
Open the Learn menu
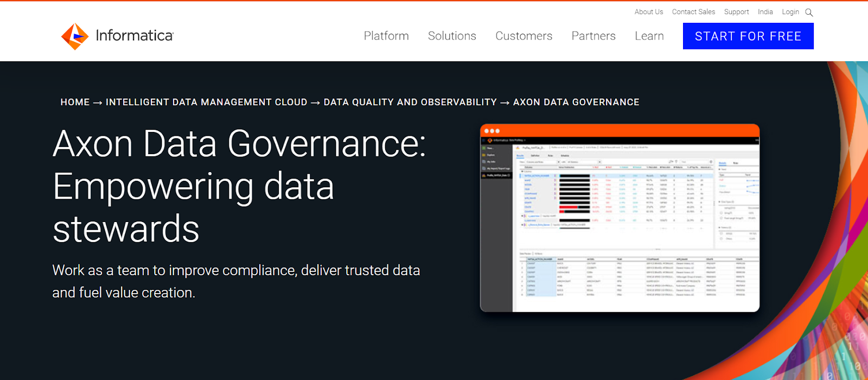tap(649, 36)
